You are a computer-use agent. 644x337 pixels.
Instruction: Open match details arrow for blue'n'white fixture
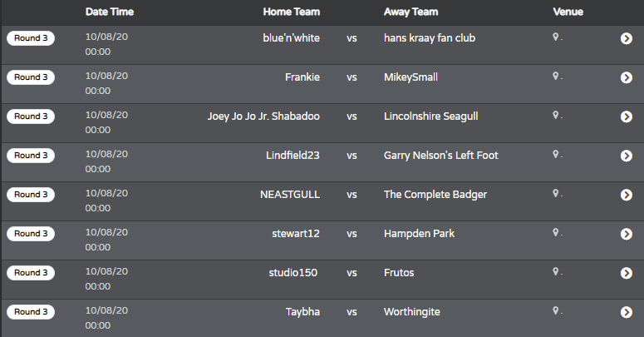pyautogui.click(x=627, y=38)
